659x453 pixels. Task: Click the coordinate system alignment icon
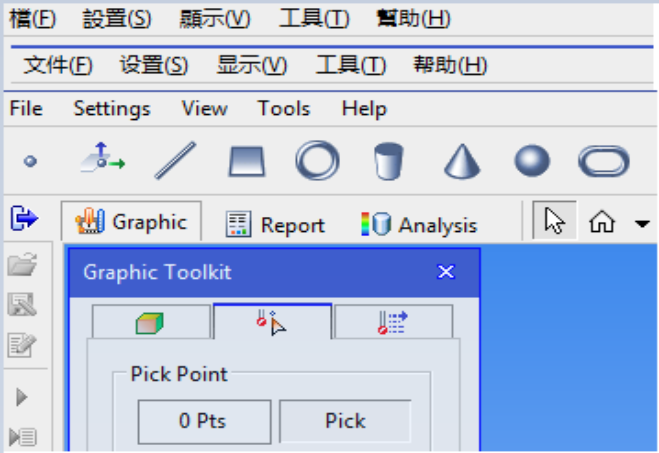(102, 158)
